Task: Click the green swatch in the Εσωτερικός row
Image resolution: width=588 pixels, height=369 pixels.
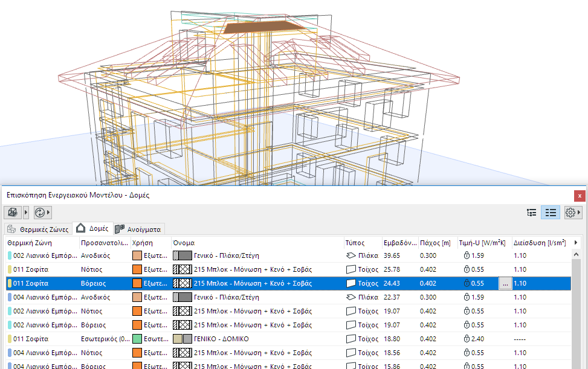Action: pyautogui.click(x=137, y=339)
